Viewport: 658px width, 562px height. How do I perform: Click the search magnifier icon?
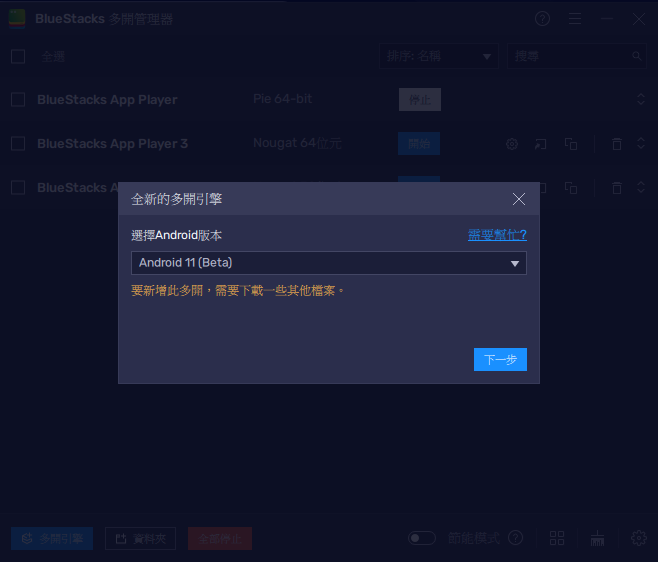(636, 56)
